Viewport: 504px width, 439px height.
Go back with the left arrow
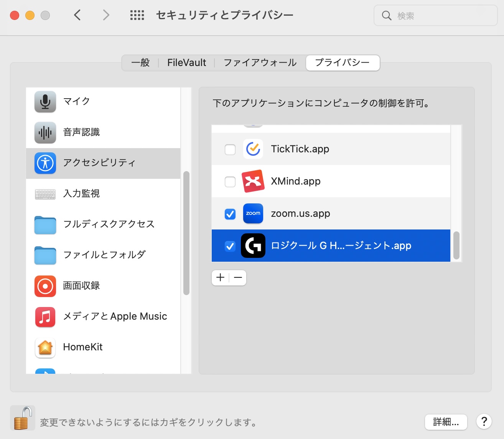[x=77, y=15]
